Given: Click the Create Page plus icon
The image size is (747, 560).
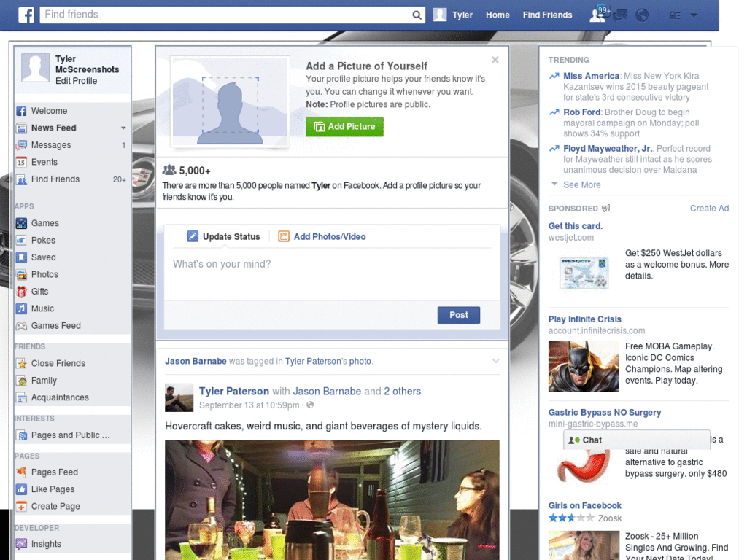Looking at the screenshot, I should click(x=21, y=506).
